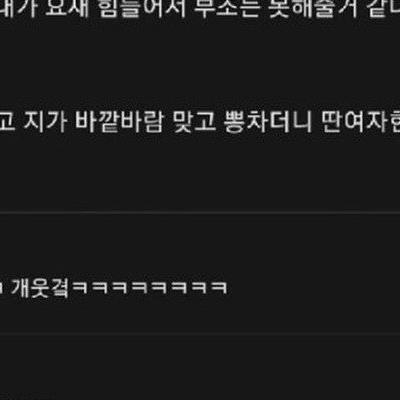
Task: Click the 고 character starting second line
Action: click(7, 122)
